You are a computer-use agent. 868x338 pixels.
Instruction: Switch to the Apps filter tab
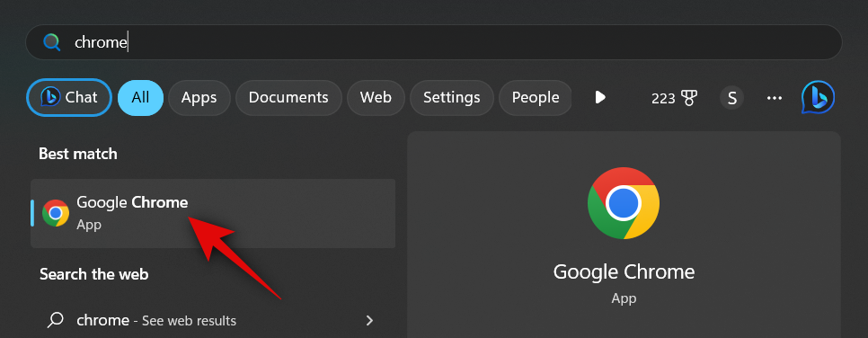click(x=199, y=97)
